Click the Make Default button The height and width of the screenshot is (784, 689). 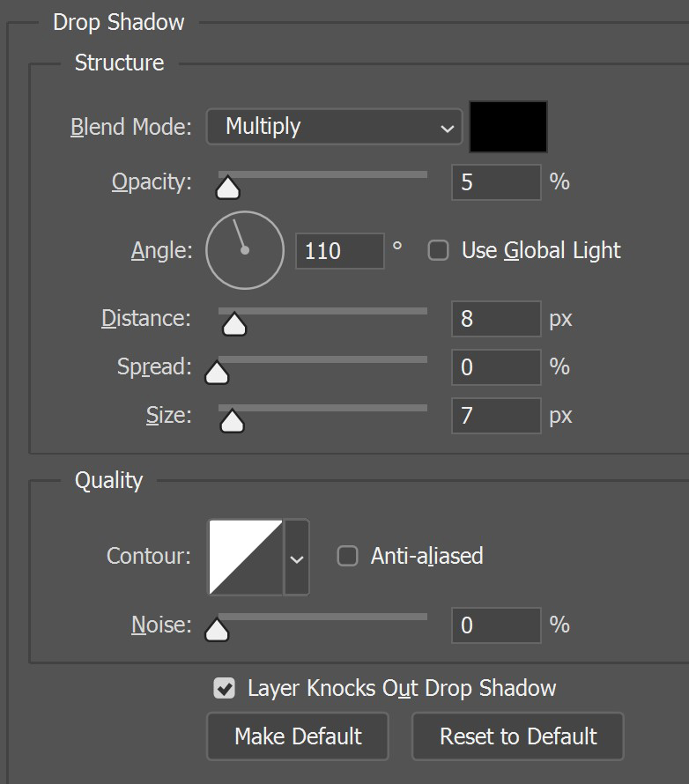(298, 736)
